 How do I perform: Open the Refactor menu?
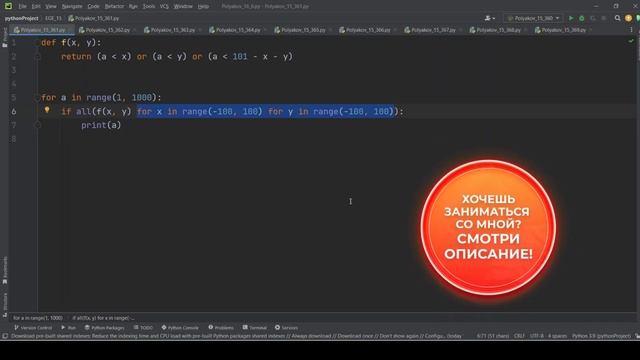pyautogui.click(x=114, y=6)
